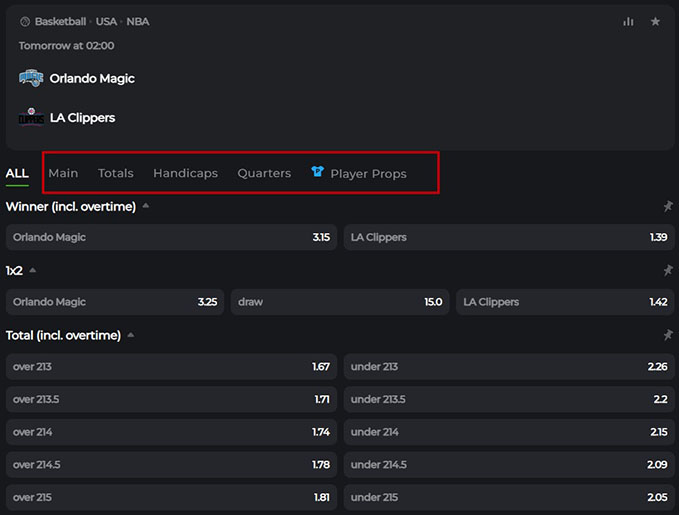Image resolution: width=679 pixels, height=515 pixels.
Task: Collapse the Total (incl. overtime) section
Action: (131, 335)
